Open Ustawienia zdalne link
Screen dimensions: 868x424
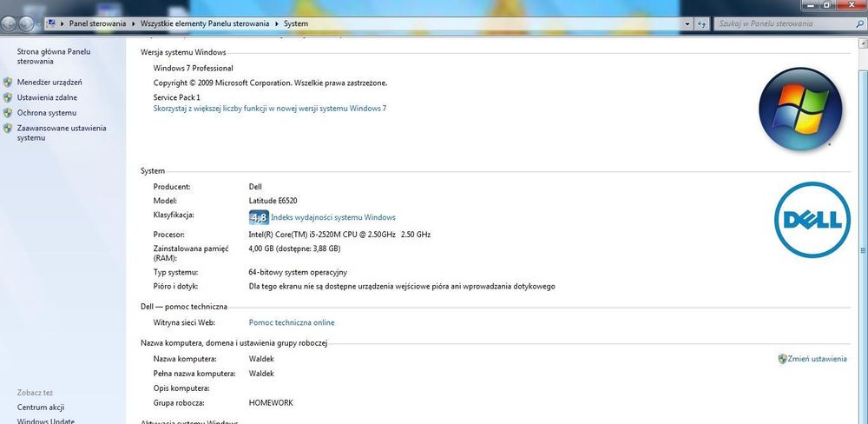pyautogui.click(x=47, y=97)
